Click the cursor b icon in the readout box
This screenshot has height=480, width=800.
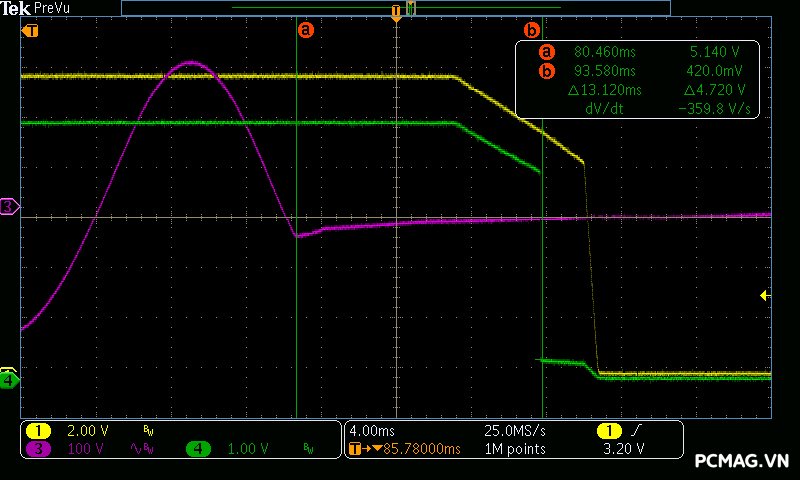546,70
